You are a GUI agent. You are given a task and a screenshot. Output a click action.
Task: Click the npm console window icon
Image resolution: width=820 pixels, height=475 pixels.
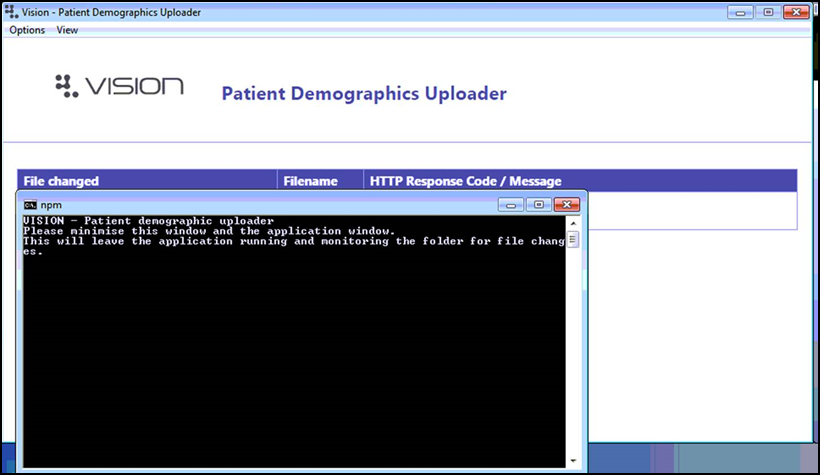click(31, 204)
